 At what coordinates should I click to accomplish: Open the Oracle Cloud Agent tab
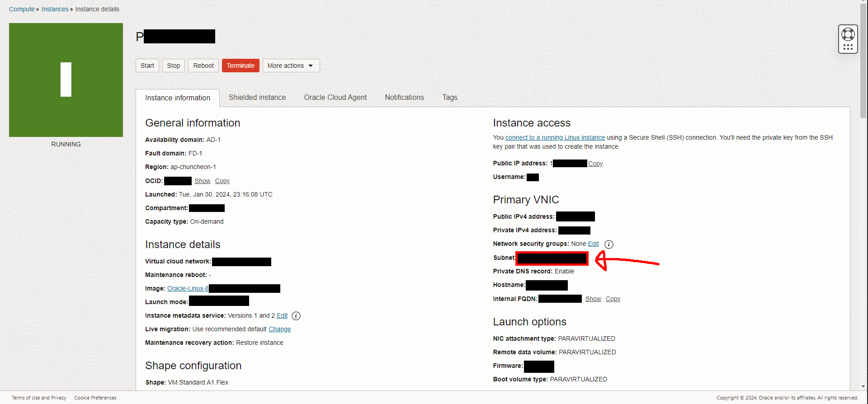(x=335, y=98)
